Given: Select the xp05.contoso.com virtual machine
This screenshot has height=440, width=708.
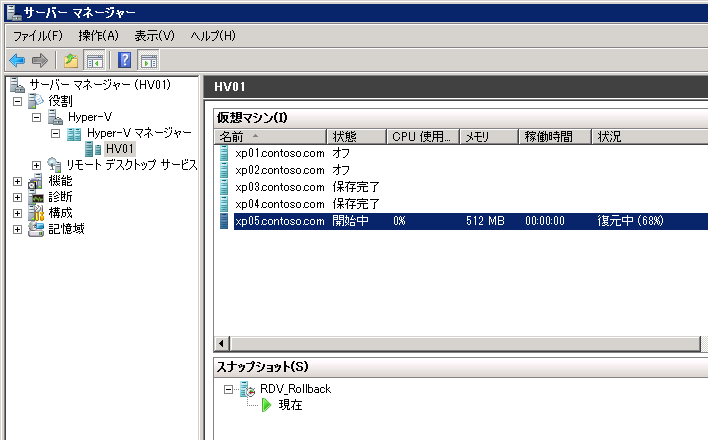Looking at the screenshot, I should click(x=279, y=221).
